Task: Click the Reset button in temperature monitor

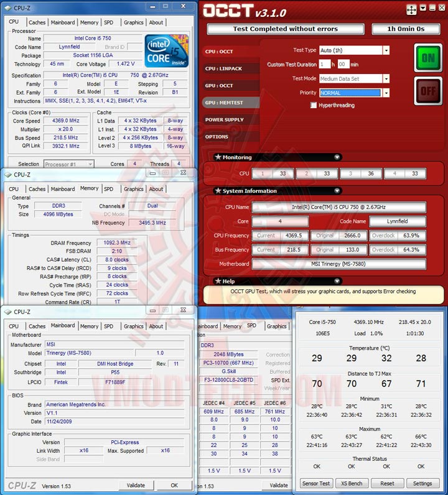Action: point(387,483)
